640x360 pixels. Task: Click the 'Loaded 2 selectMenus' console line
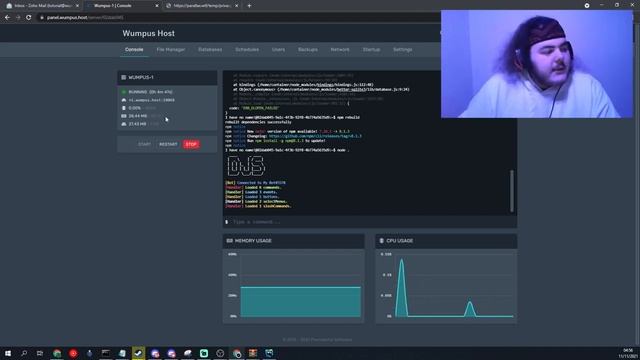(257, 202)
